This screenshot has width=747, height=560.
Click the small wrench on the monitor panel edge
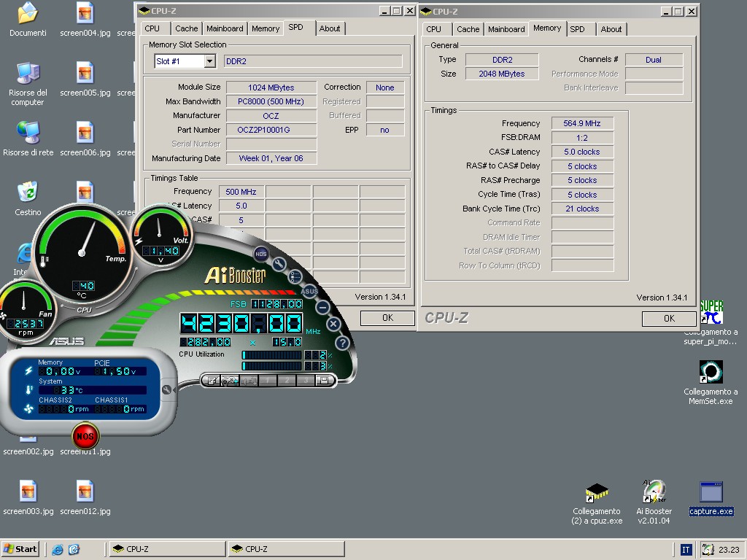point(167,389)
